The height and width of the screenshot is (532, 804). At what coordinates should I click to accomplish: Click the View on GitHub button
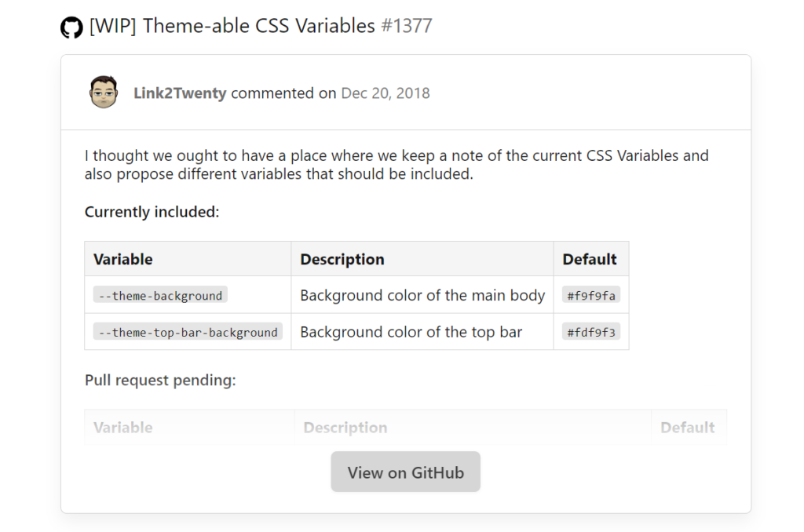[x=405, y=472]
